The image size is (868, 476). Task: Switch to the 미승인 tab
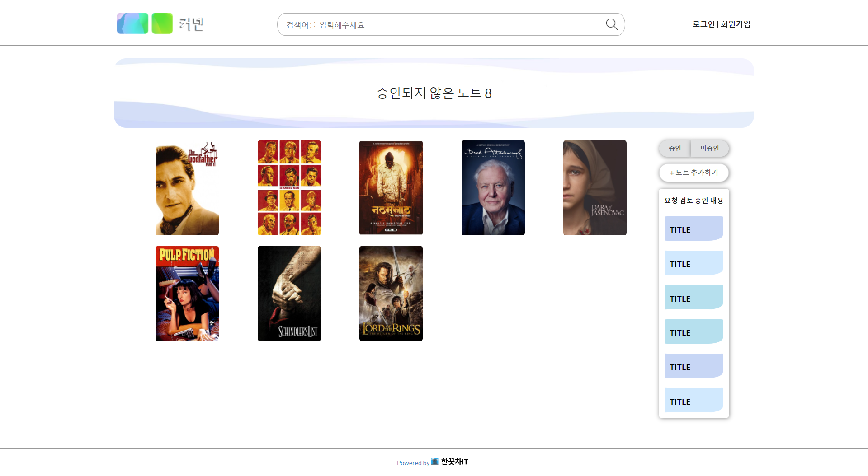click(709, 149)
